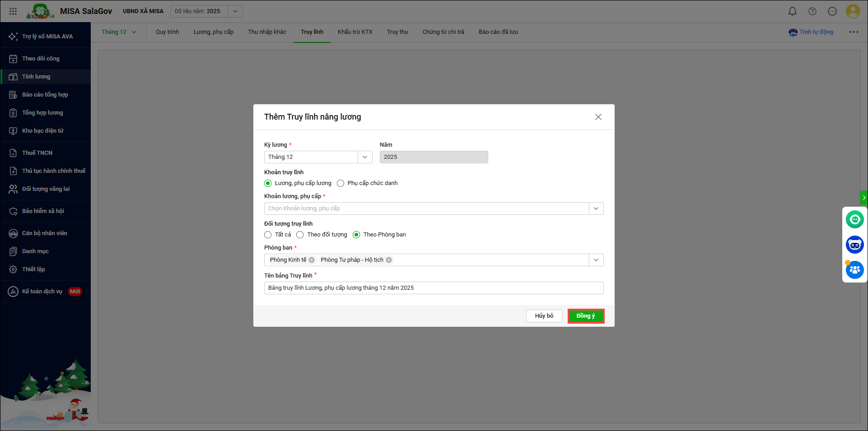This screenshot has height=431, width=868.
Task: Open the notifications bell
Action: [x=792, y=11]
